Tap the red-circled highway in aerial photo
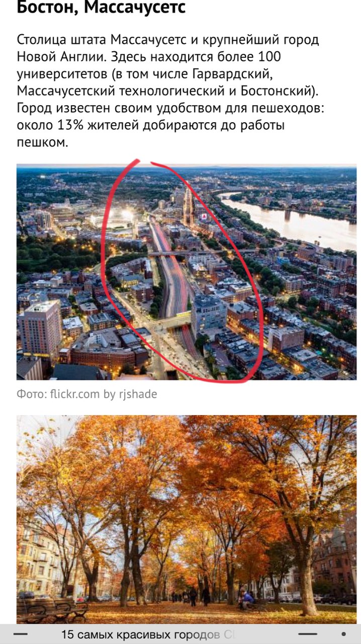The height and width of the screenshot is (644, 361). (171, 282)
